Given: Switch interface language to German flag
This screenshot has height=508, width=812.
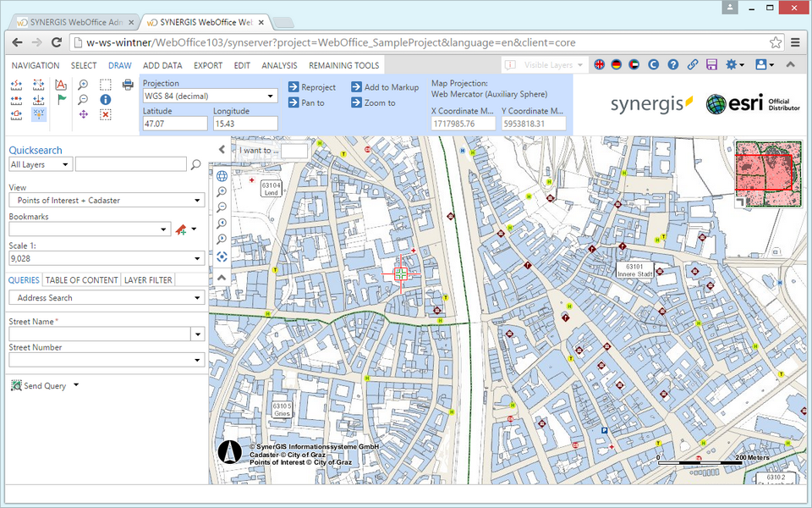Looking at the screenshot, I should (x=617, y=63).
